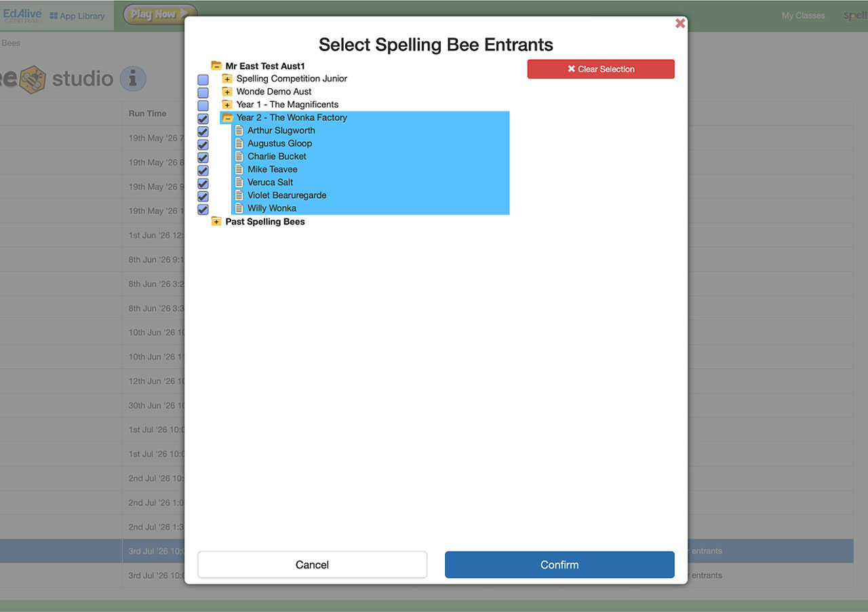868x612 pixels.
Task: Click Augustus Gloop's document icon
Action: pos(239,143)
